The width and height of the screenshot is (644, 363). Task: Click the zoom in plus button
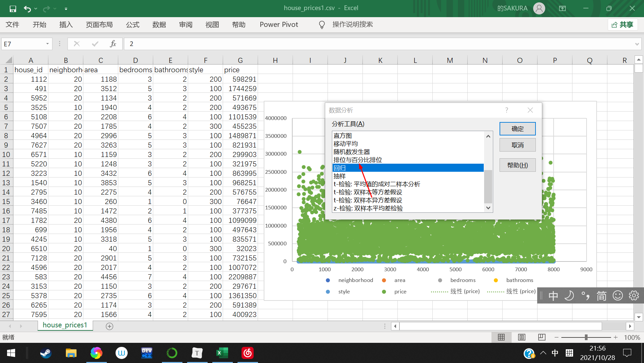tap(615, 337)
